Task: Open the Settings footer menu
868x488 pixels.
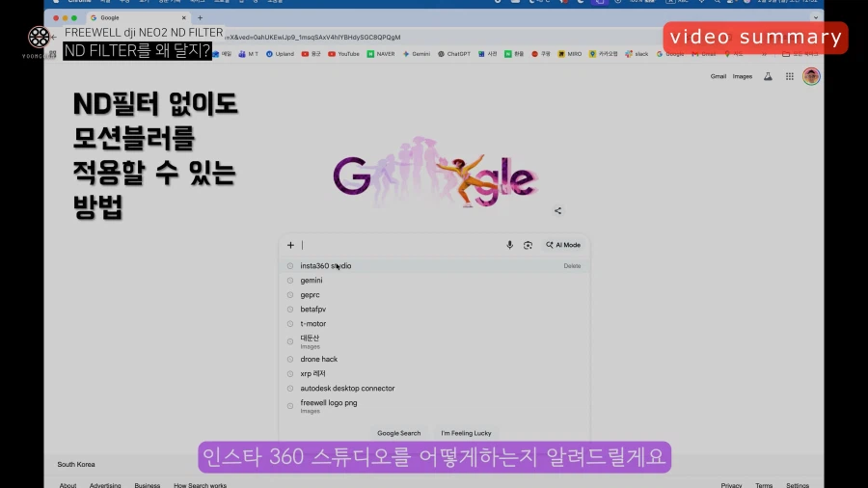Action: coord(798,485)
